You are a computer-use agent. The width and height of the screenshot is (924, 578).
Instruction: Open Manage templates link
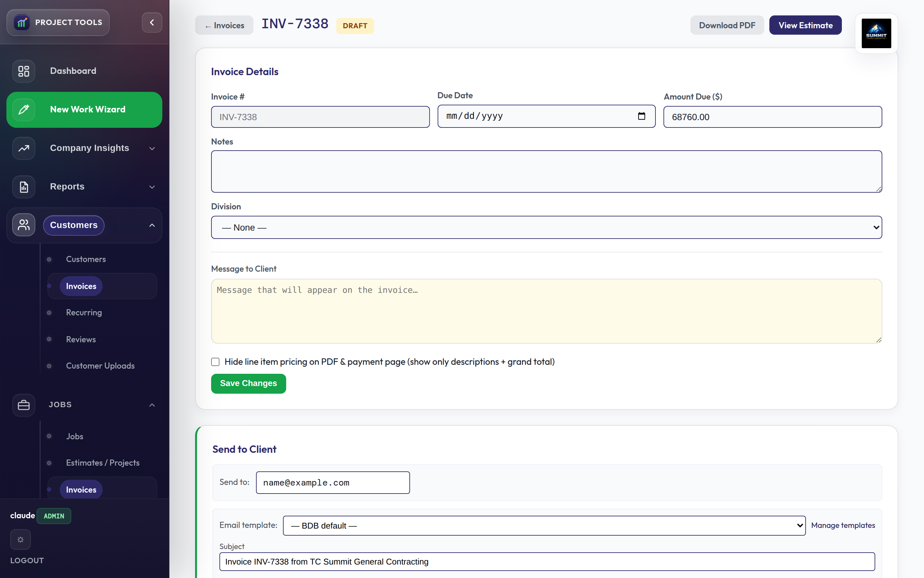(x=843, y=526)
